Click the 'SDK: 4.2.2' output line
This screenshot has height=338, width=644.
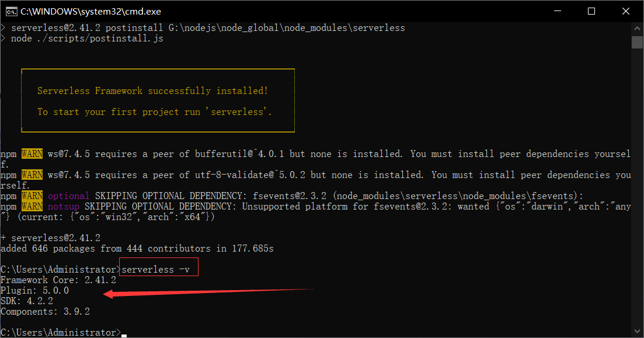click(26, 301)
